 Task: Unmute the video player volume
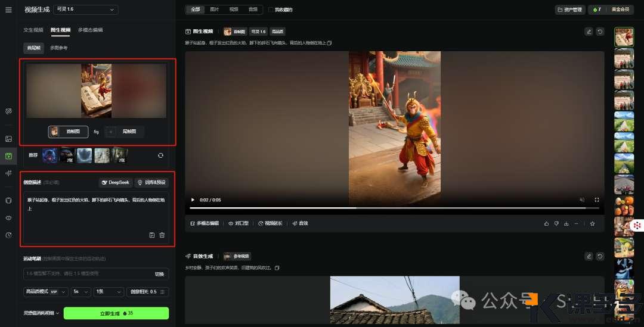pyautogui.click(x=582, y=200)
